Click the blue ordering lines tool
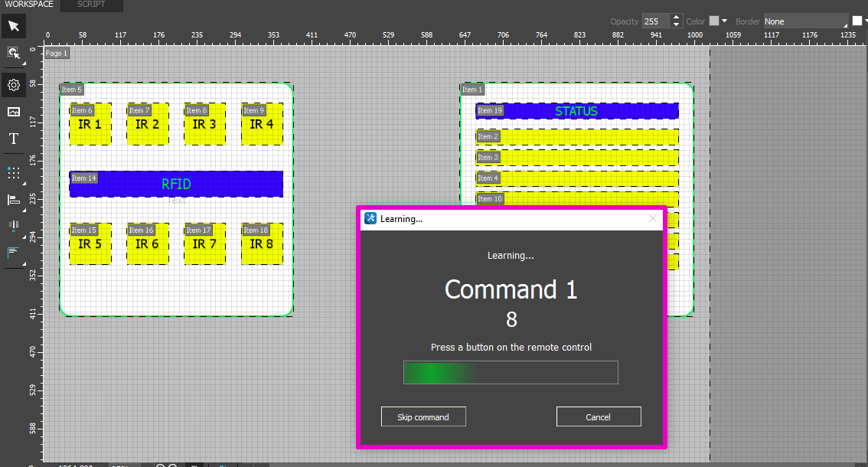This screenshot has height=467, width=868. point(13,252)
